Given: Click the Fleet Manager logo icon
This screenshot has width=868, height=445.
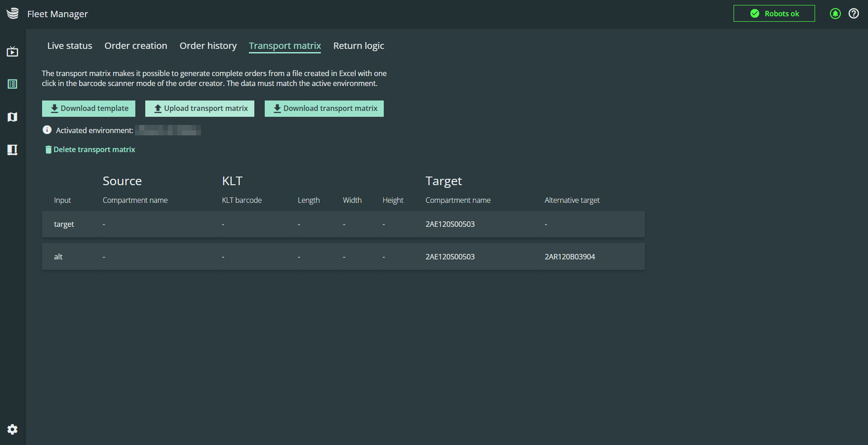Looking at the screenshot, I should point(13,14).
